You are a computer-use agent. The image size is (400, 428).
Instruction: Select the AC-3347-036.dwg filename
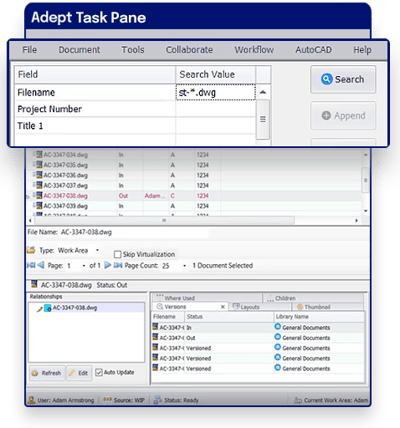click(66, 175)
